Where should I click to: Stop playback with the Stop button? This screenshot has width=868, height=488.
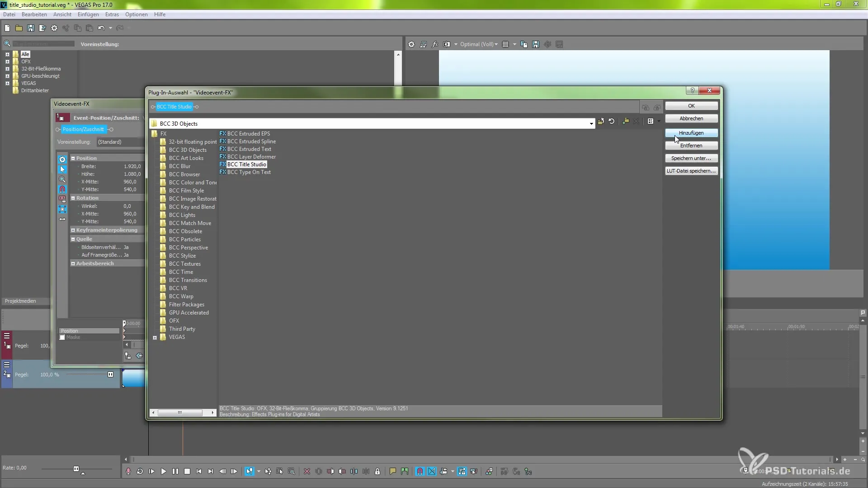point(187,471)
